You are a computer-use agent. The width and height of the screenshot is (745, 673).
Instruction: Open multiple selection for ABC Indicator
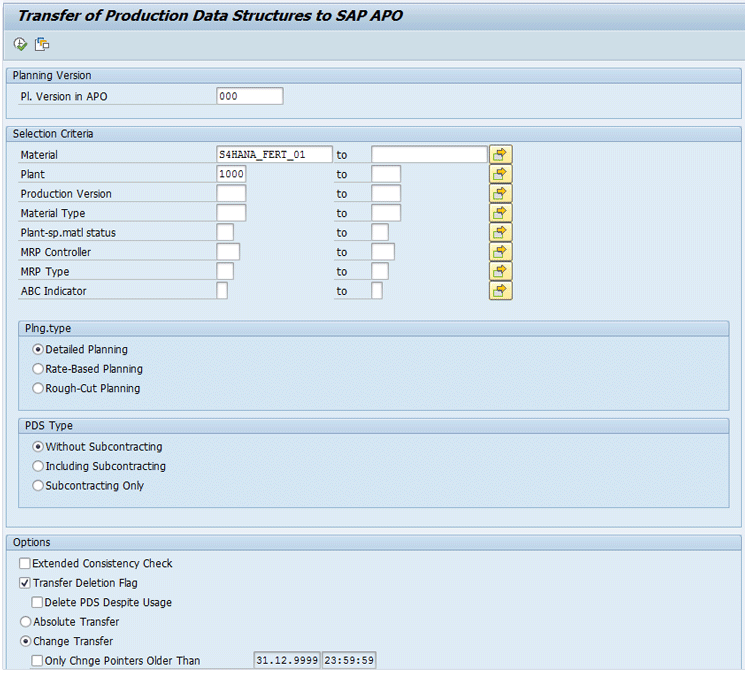coord(500,291)
